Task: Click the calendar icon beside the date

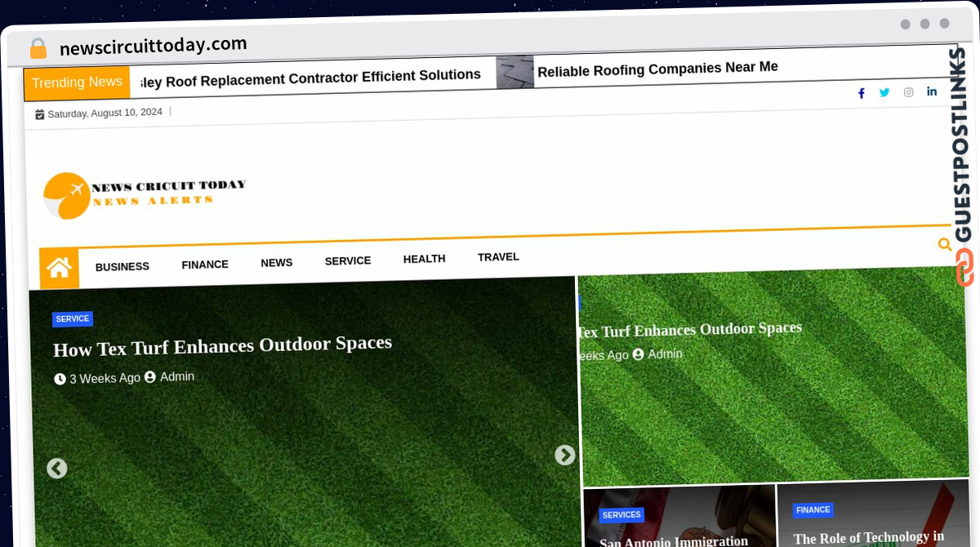Action: 39,114
